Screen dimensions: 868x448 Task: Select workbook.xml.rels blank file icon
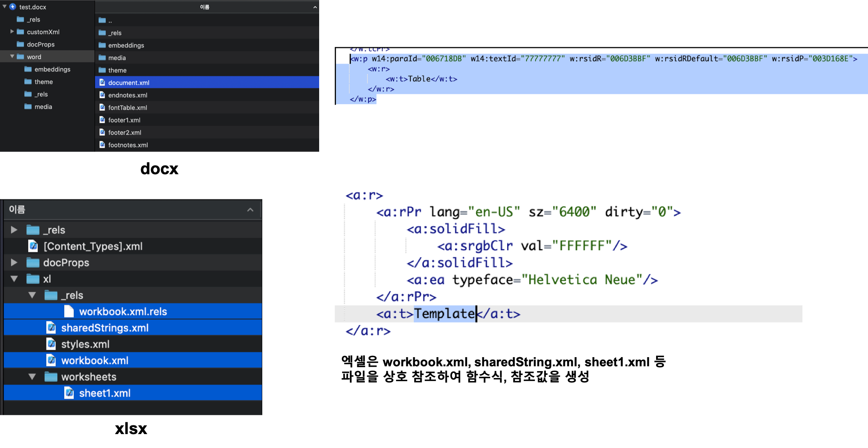pyautogui.click(x=69, y=311)
